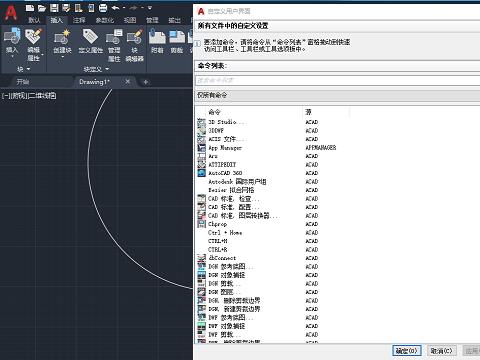Switch to the 输出 ribbon tab
Screen dimensions: 480x360
click(x=174, y=20)
